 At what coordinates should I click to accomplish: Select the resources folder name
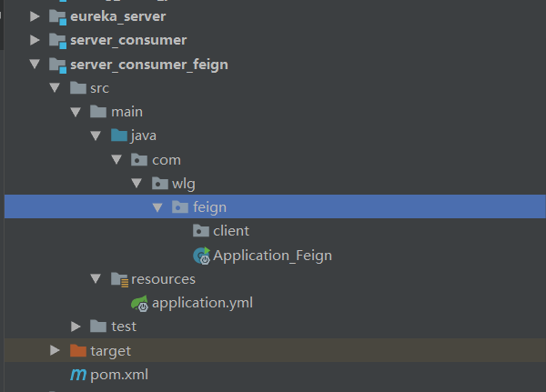pos(163,279)
